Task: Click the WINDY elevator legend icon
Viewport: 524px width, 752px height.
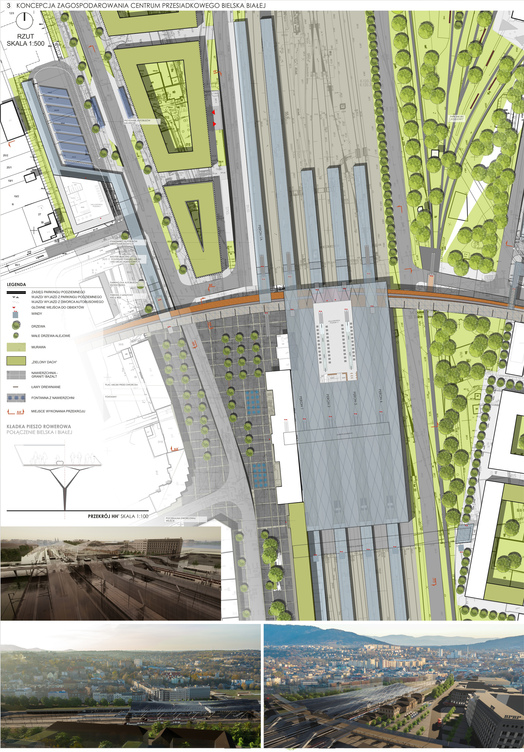Action: coord(15,315)
